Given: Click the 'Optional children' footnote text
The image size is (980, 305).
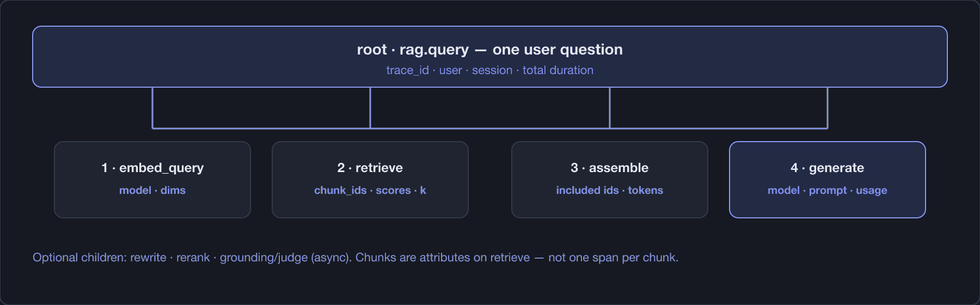Looking at the screenshot, I should (x=355, y=257).
